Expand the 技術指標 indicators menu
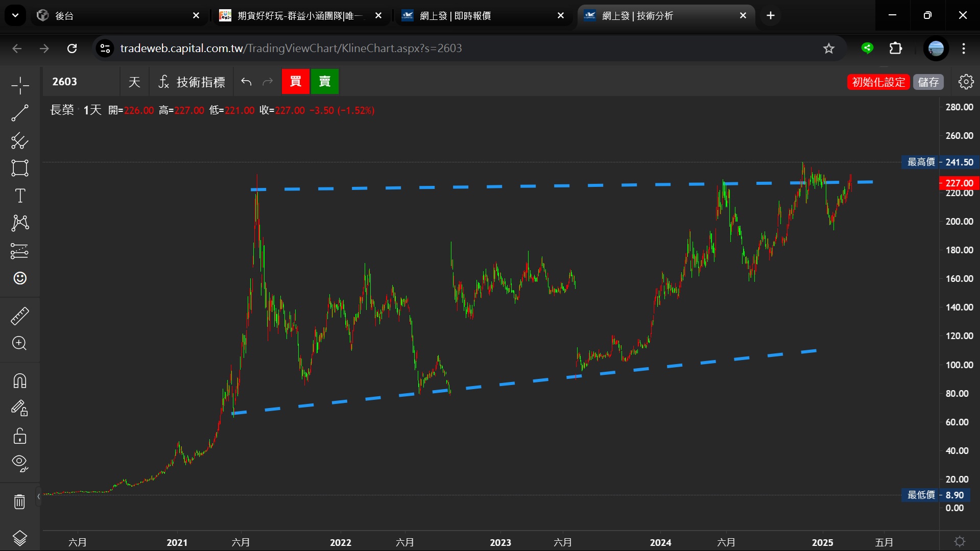This screenshot has height=551, width=980. [x=192, y=82]
